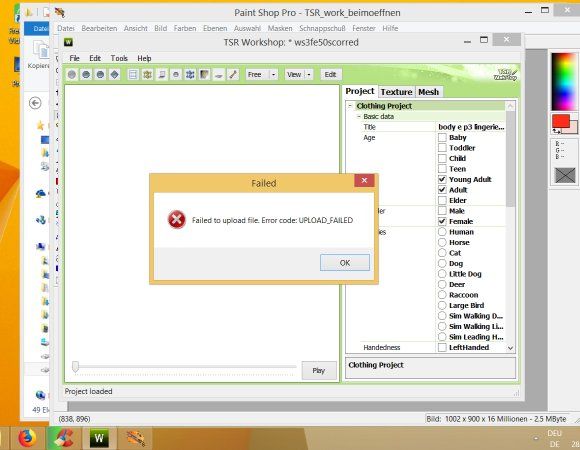580x450 pixels.
Task: Check the Baby age checkbox
Action: tap(442, 137)
